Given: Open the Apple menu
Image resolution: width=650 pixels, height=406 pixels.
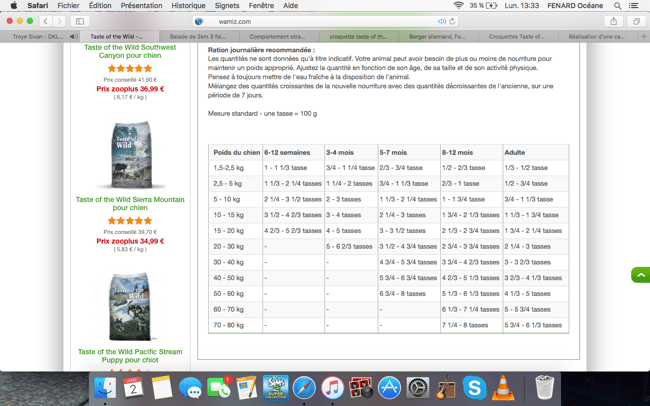Looking at the screenshot, I should [14, 5].
